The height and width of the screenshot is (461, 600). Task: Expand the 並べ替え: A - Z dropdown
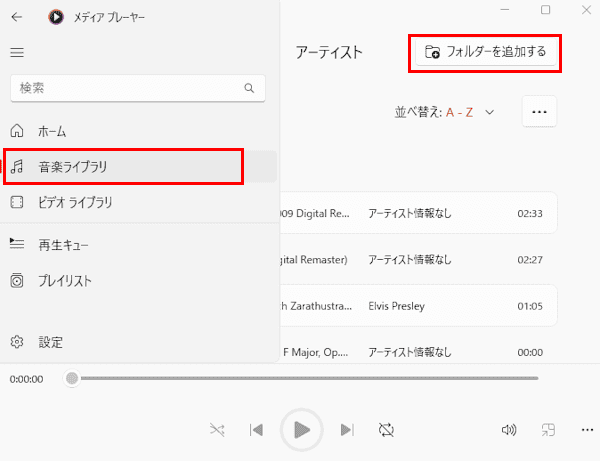(444, 112)
